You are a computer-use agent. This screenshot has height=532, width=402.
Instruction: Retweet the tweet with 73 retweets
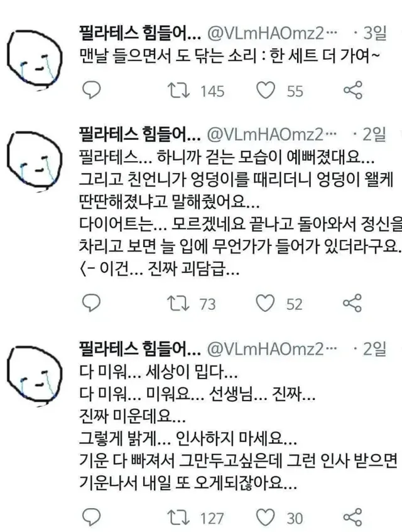178,303
